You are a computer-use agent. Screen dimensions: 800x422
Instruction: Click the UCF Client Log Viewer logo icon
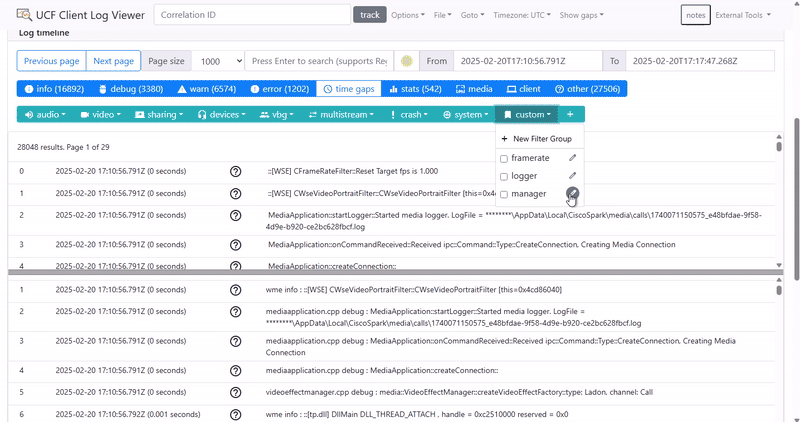23,14
